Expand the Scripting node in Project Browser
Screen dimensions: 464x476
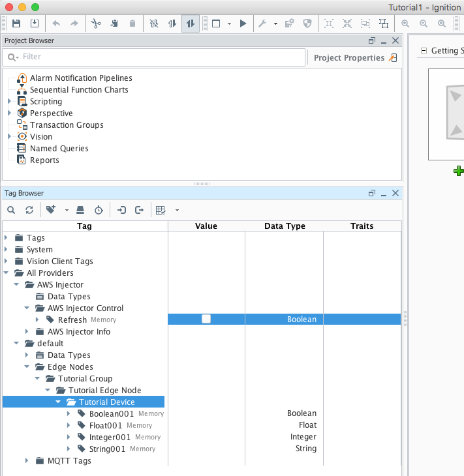9,102
